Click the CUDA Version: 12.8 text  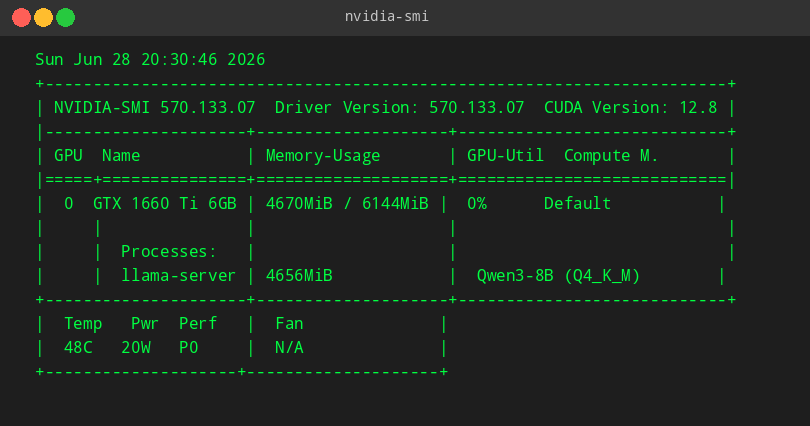[x=630, y=107]
